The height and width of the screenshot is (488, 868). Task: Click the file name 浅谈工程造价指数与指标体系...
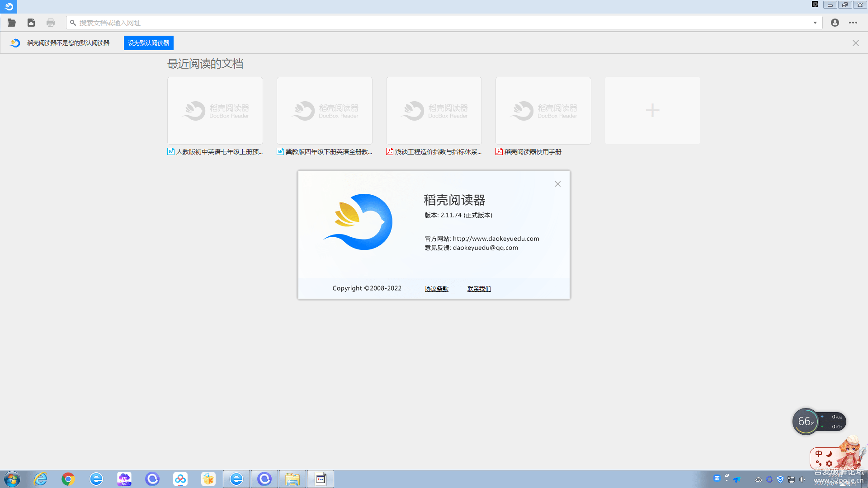click(438, 152)
